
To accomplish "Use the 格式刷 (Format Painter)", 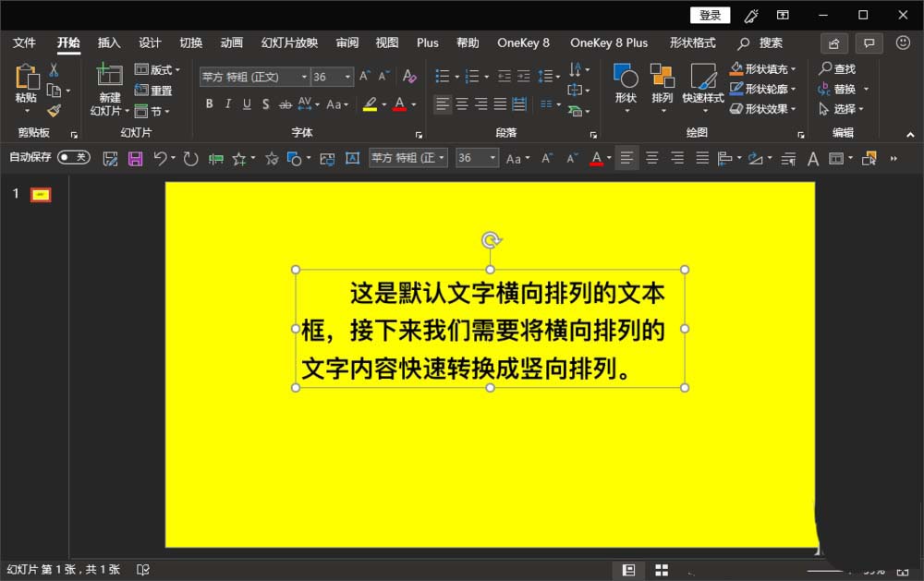I will [x=53, y=111].
